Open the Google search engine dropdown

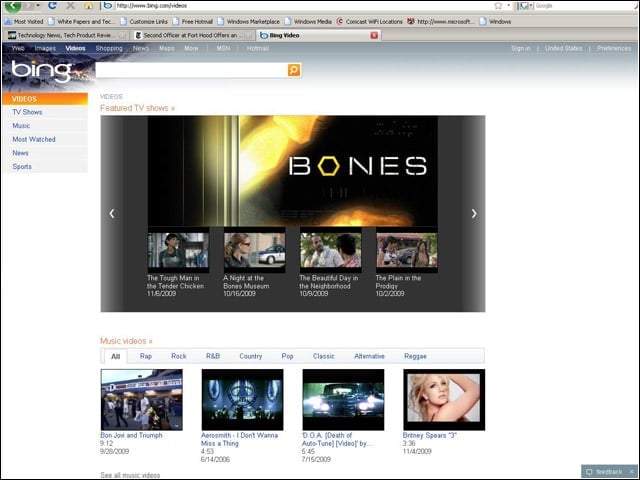[x=526, y=6]
